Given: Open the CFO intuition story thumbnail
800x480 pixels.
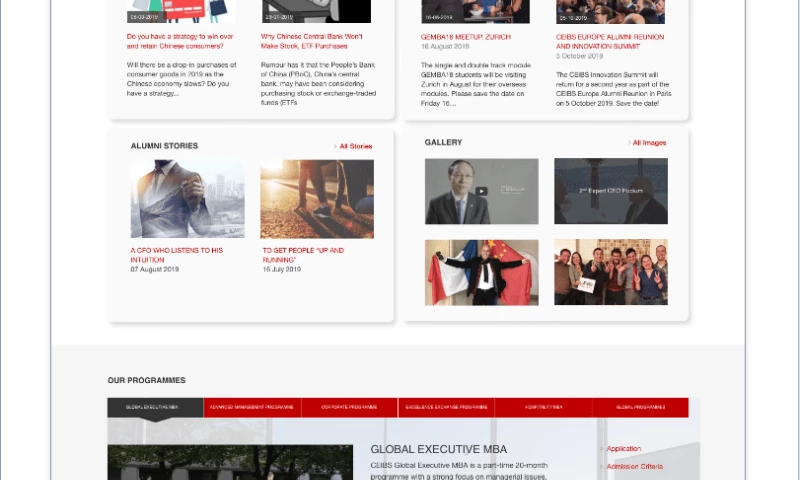Looking at the screenshot, I should click(x=187, y=199).
